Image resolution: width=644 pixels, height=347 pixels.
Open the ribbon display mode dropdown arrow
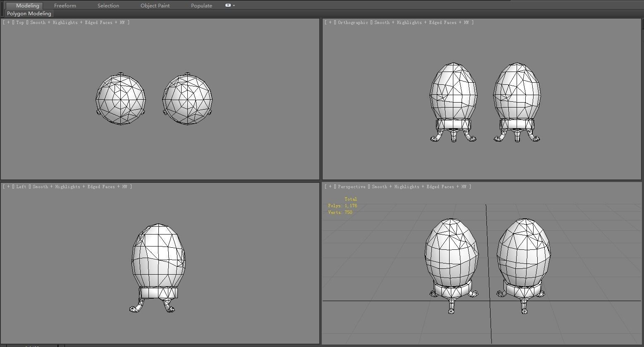point(234,5)
